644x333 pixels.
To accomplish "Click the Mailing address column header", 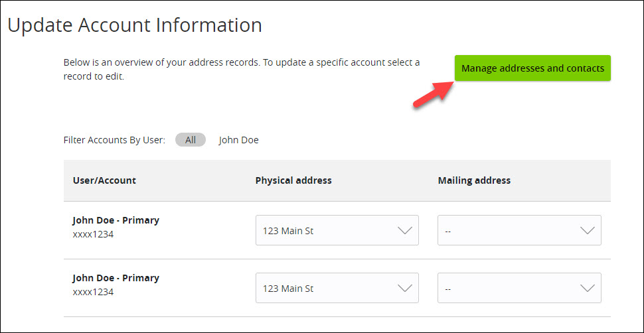I will (x=475, y=180).
